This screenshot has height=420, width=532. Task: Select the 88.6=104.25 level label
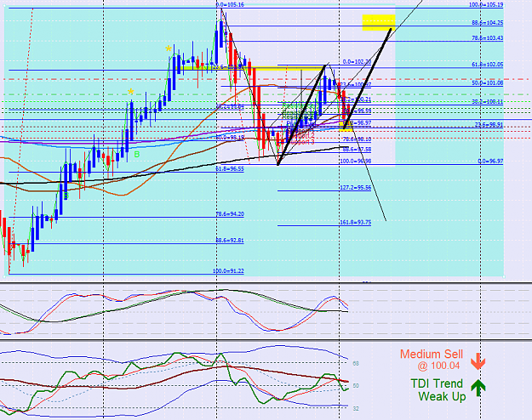(x=487, y=23)
